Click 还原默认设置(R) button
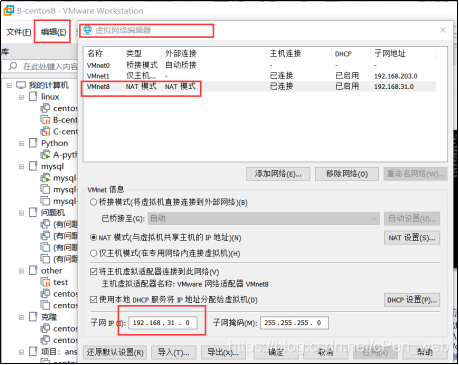459x365 pixels. [115, 352]
